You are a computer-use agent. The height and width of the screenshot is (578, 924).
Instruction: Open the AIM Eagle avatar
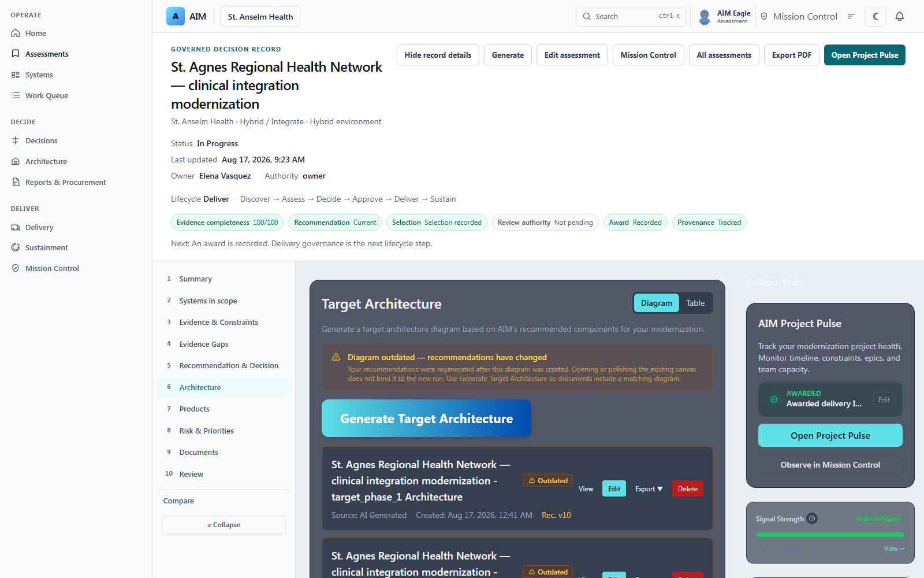[x=705, y=16]
